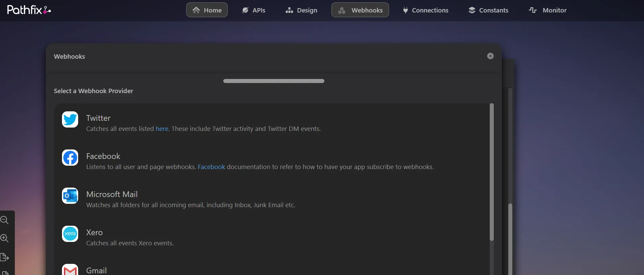Choose the Microsoft Mail Outlook icon
This screenshot has height=275, width=644.
(70, 196)
